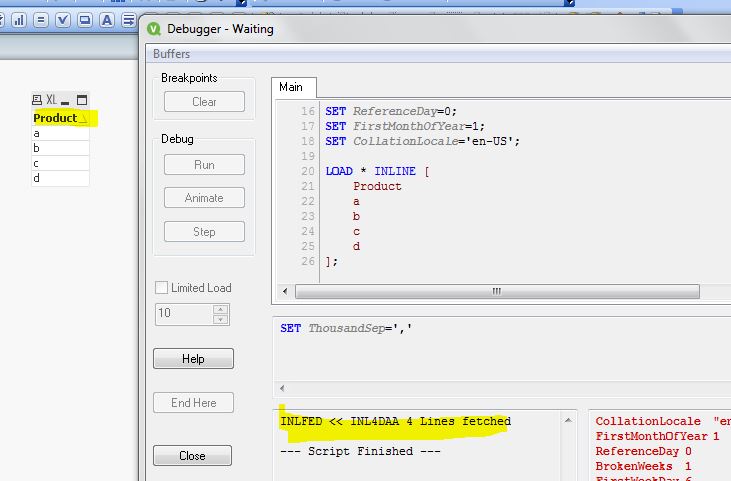Click the Step button
Image resolution: width=731 pixels, height=481 pixels.
point(204,232)
